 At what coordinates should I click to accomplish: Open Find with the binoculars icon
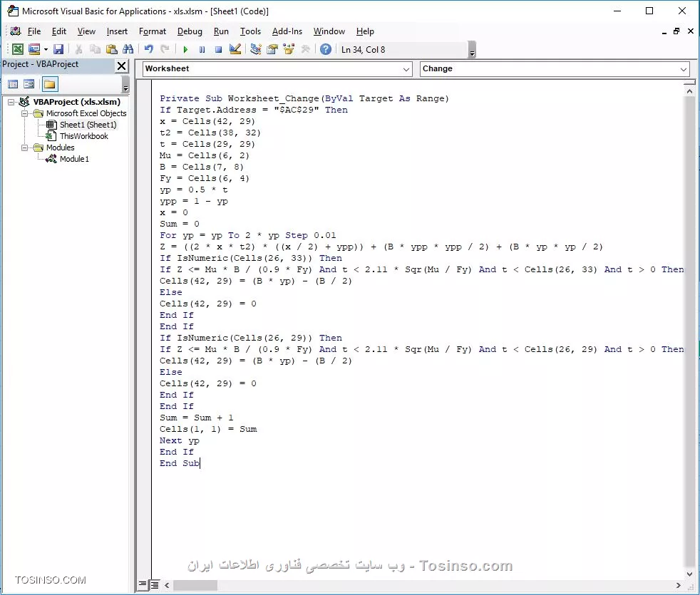(x=128, y=49)
